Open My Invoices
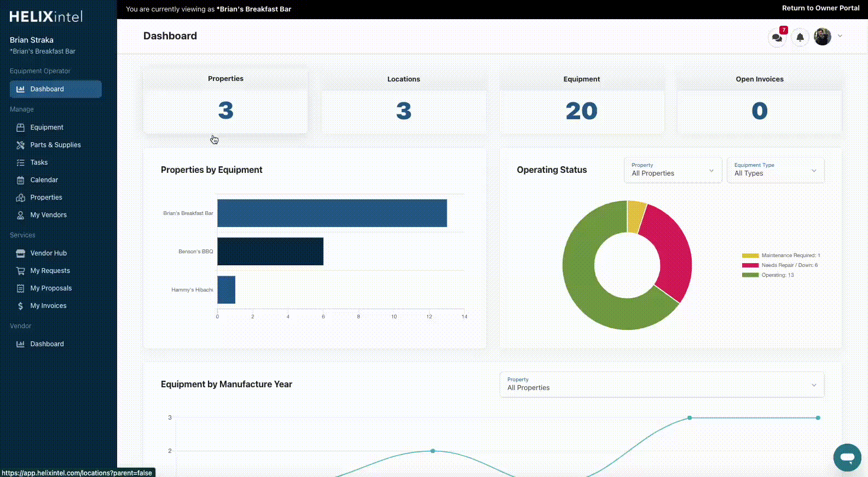The height and width of the screenshot is (477, 868). [x=55, y=306]
